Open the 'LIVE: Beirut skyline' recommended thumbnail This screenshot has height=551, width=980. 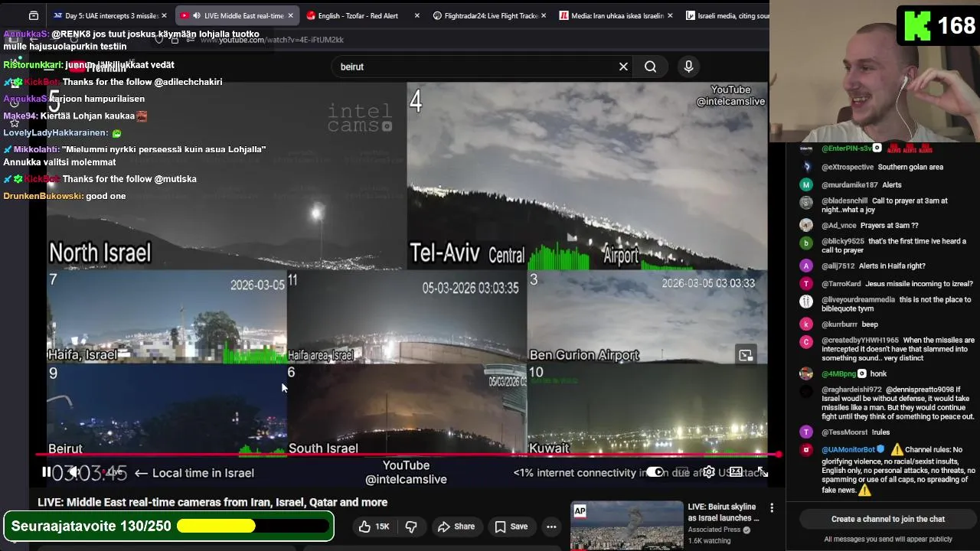coord(626,525)
